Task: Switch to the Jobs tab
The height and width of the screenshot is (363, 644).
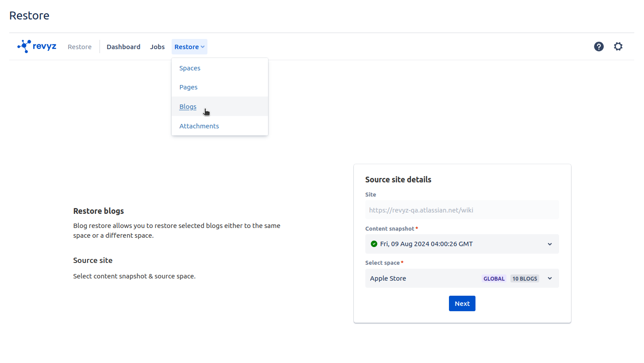Action: (157, 47)
